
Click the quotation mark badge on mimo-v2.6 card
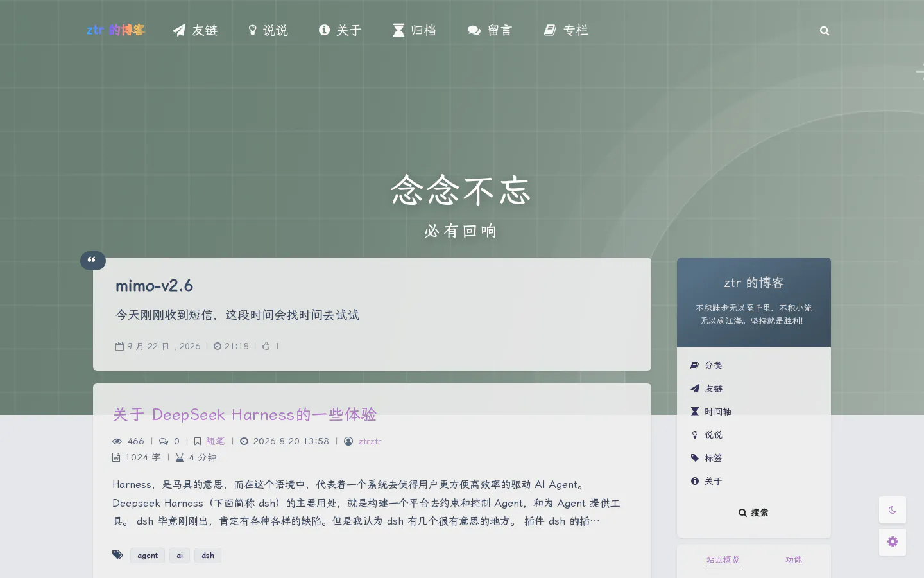[x=92, y=260]
